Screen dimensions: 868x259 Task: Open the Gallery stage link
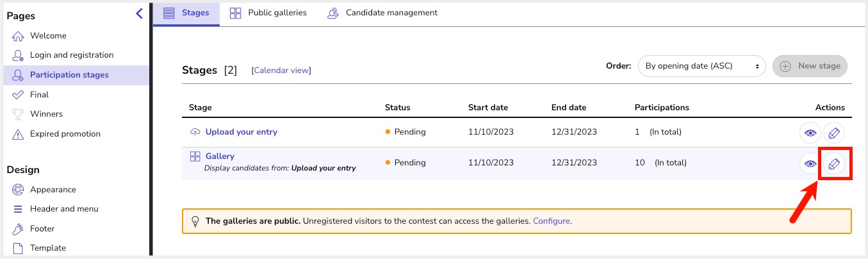220,156
